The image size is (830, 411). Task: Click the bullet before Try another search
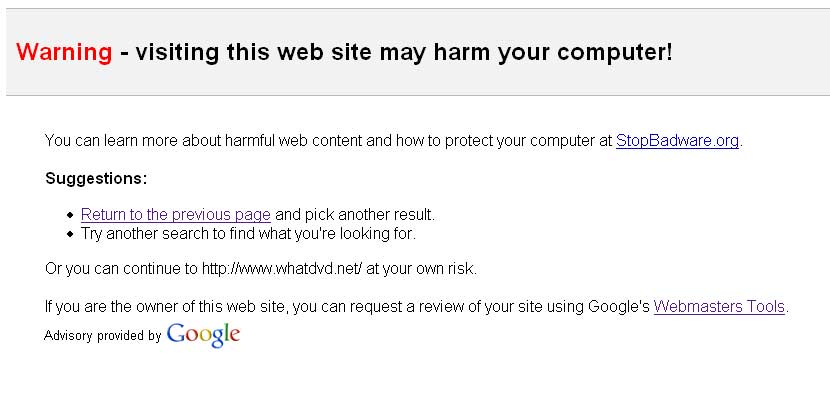coord(70,235)
